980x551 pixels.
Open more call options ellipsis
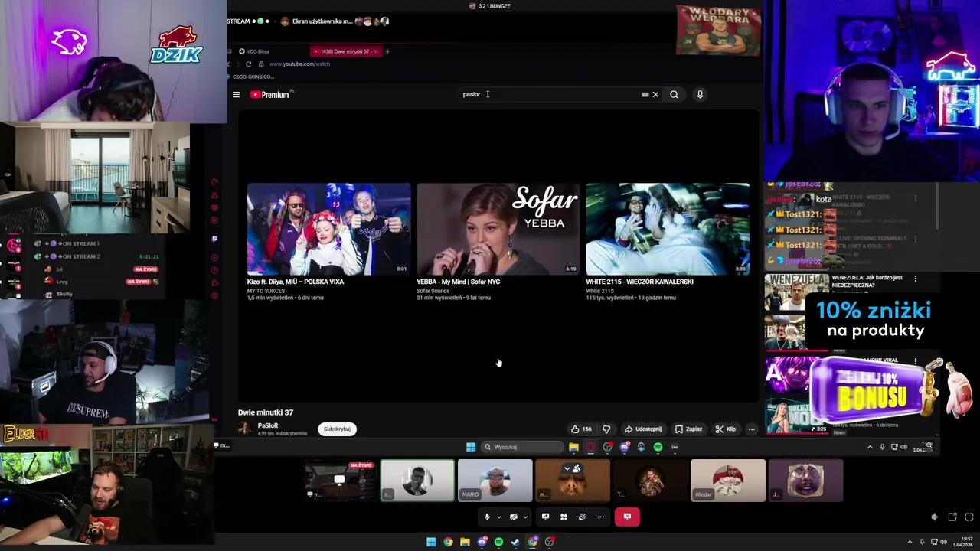[600, 517]
